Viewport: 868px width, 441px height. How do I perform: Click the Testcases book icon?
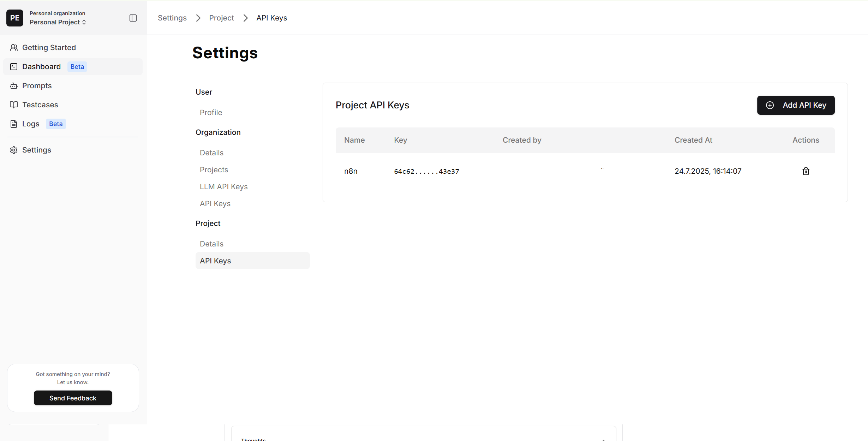pyautogui.click(x=14, y=105)
